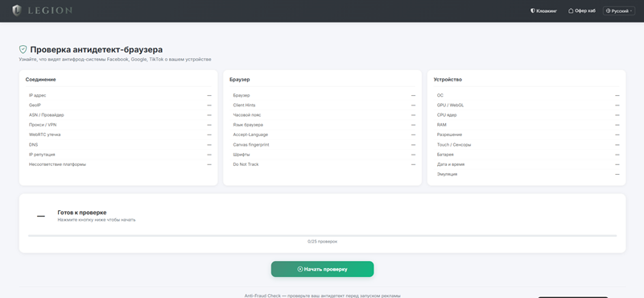The height and width of the screenshot is (298, 644).
Task: Select the Несоответствие платформы row
Action: (x=118, y=164)
